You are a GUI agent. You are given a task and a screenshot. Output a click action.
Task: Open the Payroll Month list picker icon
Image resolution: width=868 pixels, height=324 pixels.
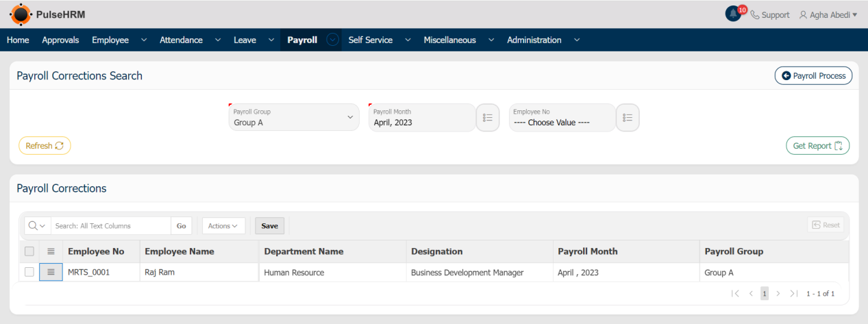[488, 118]
